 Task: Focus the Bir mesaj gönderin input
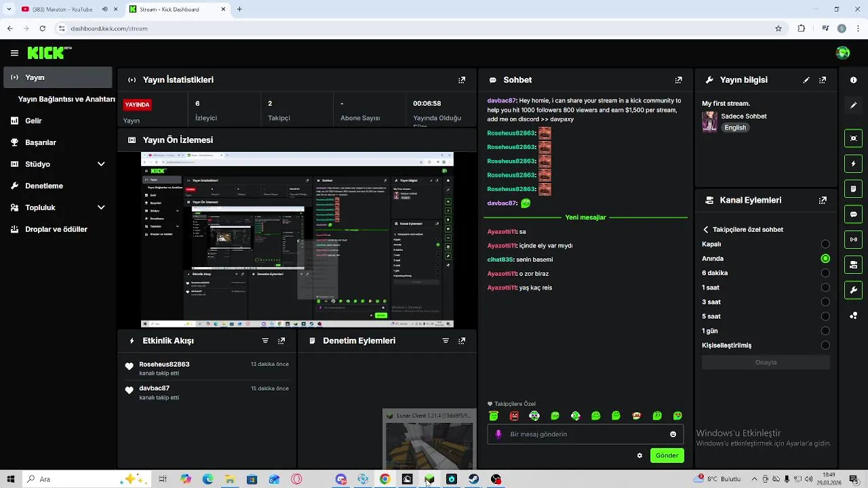pyautogui.click(x=587, y=434)
